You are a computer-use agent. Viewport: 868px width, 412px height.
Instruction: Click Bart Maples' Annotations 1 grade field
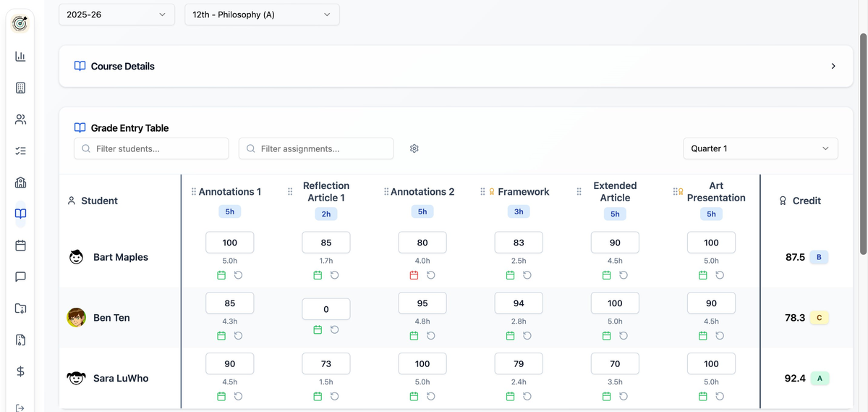coord(230,243)
